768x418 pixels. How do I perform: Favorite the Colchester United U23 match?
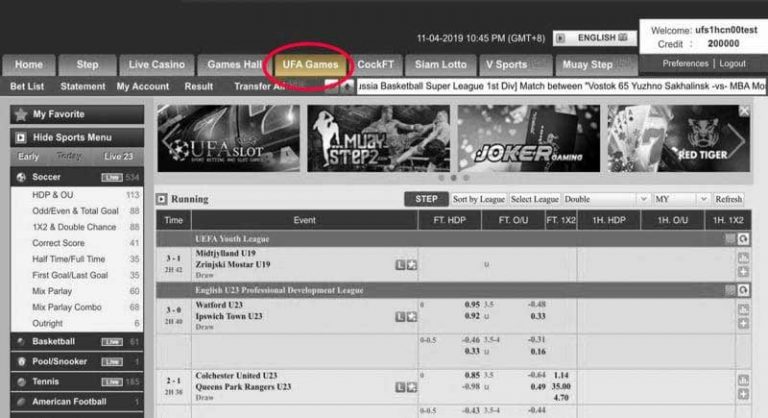(x=412, y=388)
